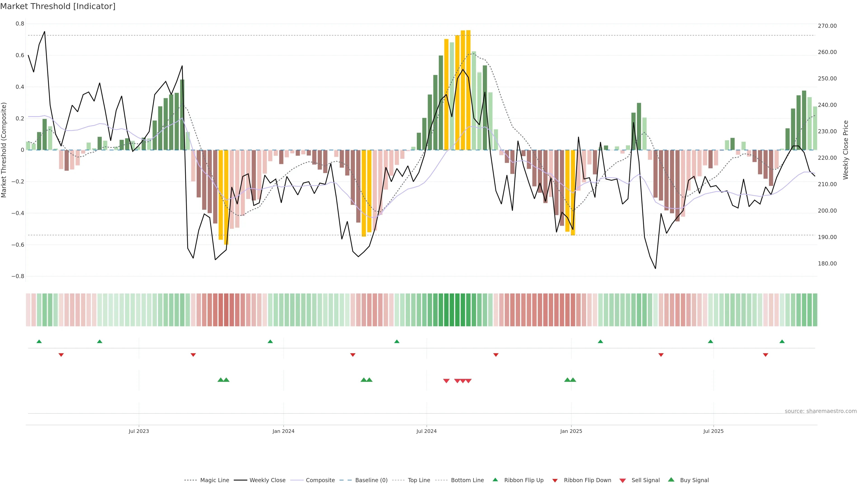The height and width of the screenshot is (488, 868).
Task: Click the Jan 2025 x-axis label
Action: click(x=571, y=431)
